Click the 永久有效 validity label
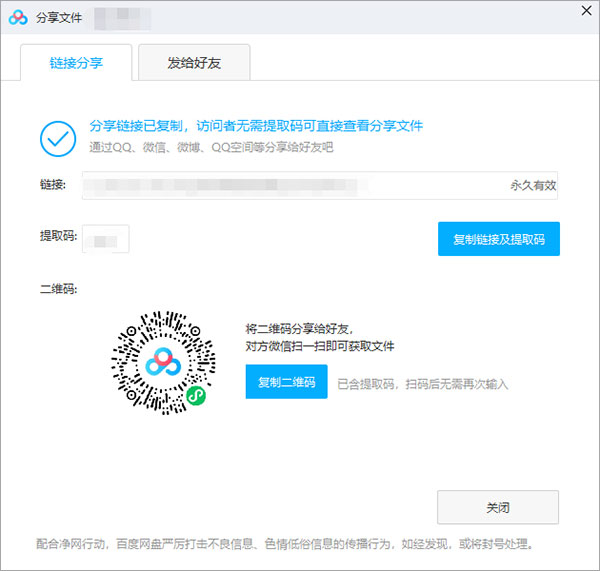This screenshot has height=571, width=600. click(x=533, y=186)
